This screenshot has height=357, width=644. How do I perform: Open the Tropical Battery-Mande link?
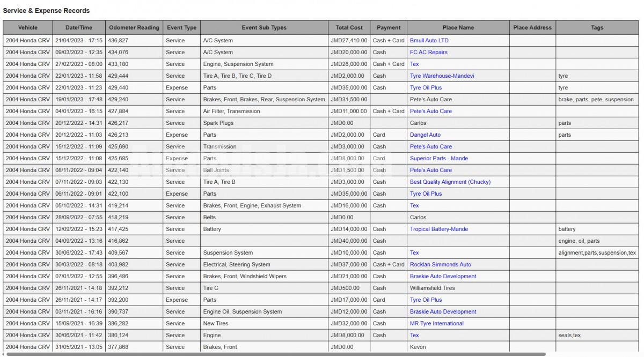point(439,229)
